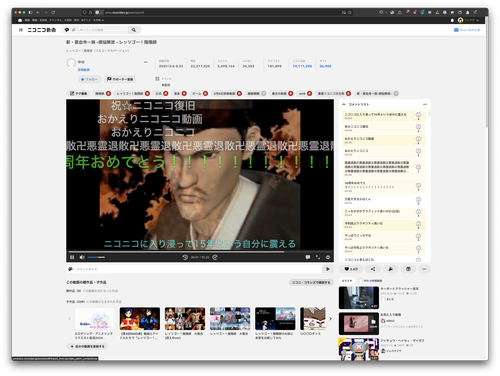Open the hamburger menu beside Niconico logo

coord(21,30)
